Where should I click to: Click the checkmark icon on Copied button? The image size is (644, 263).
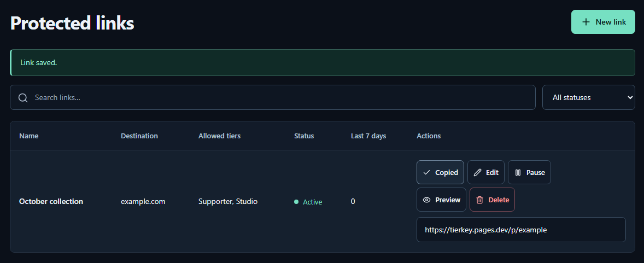click(x=427, y=172)
